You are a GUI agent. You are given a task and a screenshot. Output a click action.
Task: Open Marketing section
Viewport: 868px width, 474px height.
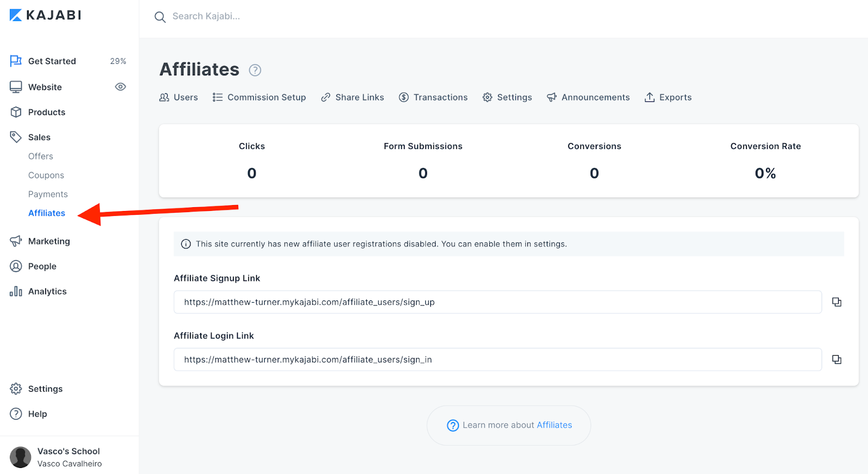[49, 241]
